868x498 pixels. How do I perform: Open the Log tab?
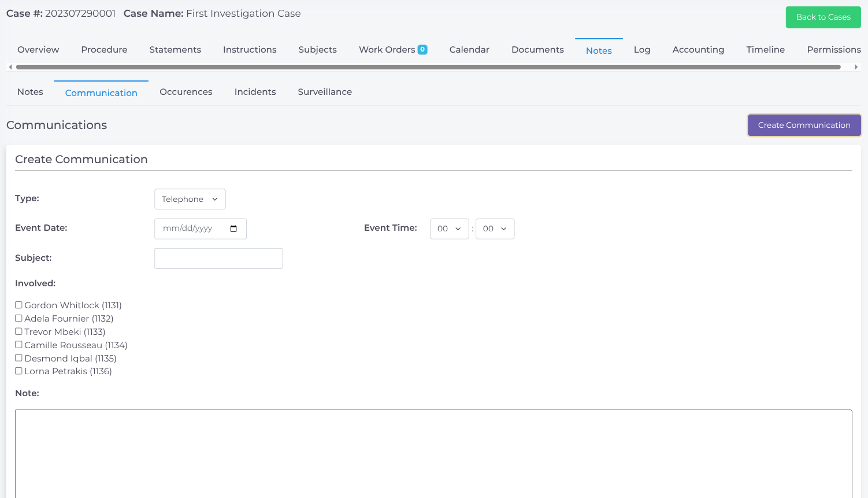coord(642,50)
